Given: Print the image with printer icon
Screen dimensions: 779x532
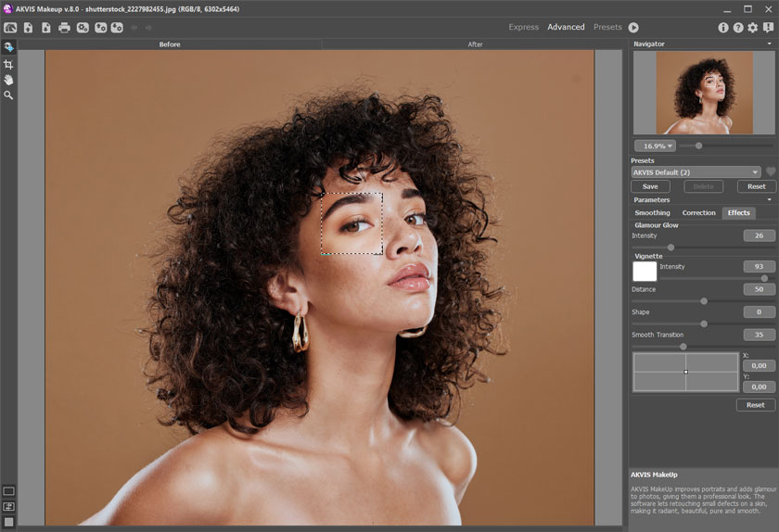Looking at the screenshot, I should [x=64, y=28].
